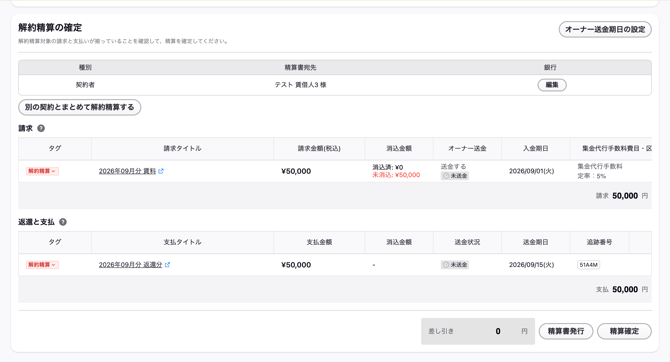Click 請求タイトル column header

(182, 148)
